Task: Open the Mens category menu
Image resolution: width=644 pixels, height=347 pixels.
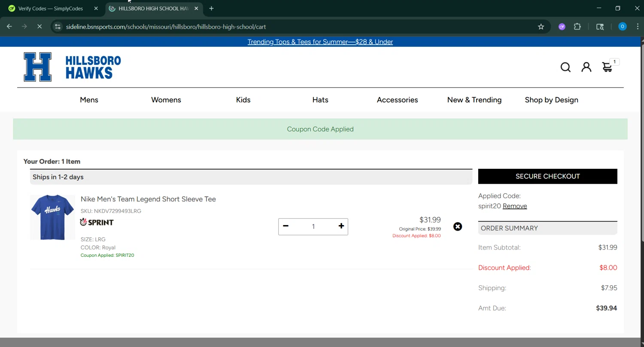Action: coord(89,100)
